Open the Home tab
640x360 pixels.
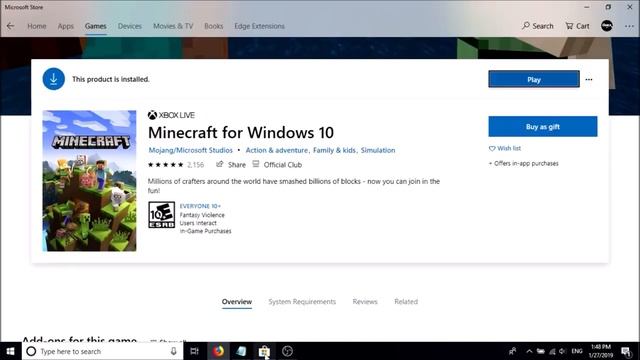click(x=37, y=26)
